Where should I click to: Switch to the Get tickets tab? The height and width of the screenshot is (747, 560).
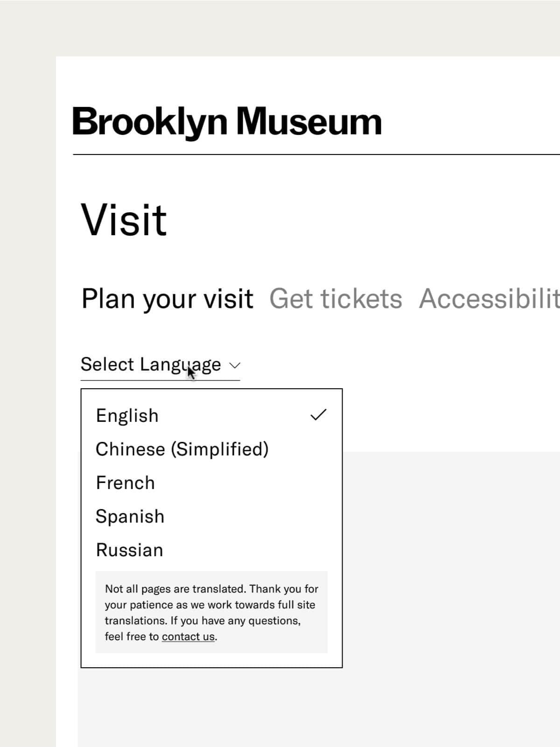click(336, 299)
